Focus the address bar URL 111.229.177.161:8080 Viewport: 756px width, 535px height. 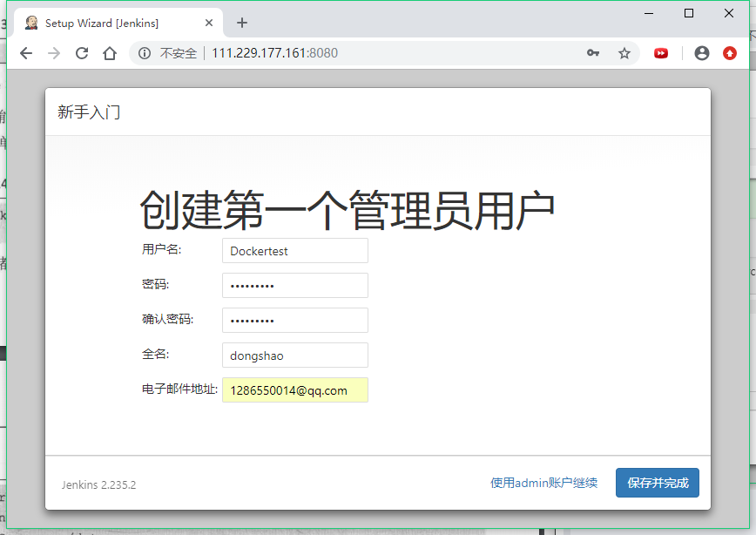pyautogui.click(x=275, y=53)
